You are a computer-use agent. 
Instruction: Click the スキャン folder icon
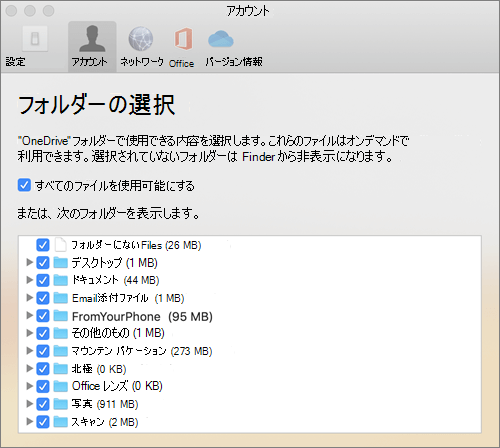(61, 422)
